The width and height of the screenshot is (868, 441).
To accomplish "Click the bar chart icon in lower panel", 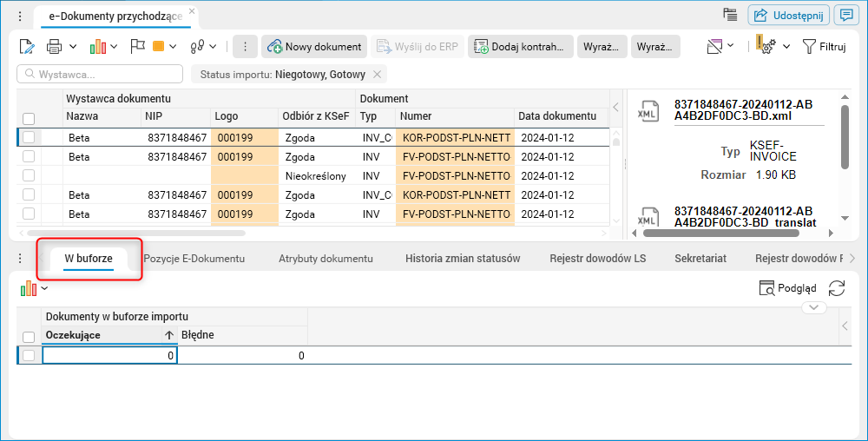I will click(29, 288).
